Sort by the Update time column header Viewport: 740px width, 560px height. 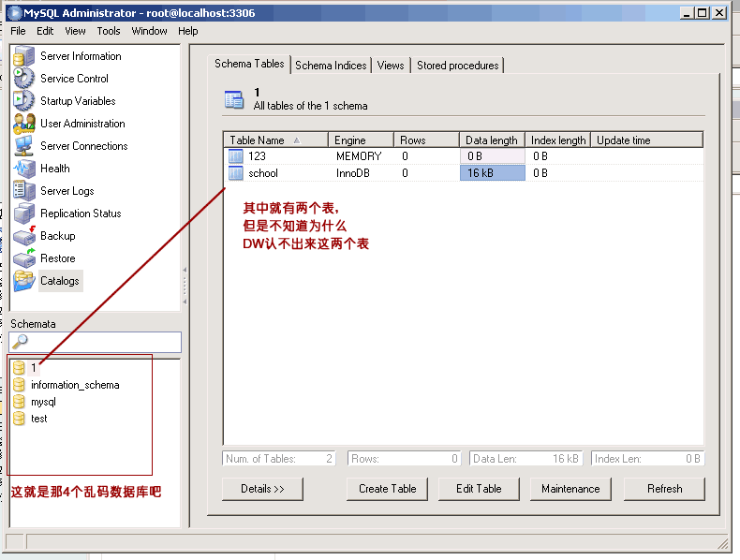coord(647,140)
